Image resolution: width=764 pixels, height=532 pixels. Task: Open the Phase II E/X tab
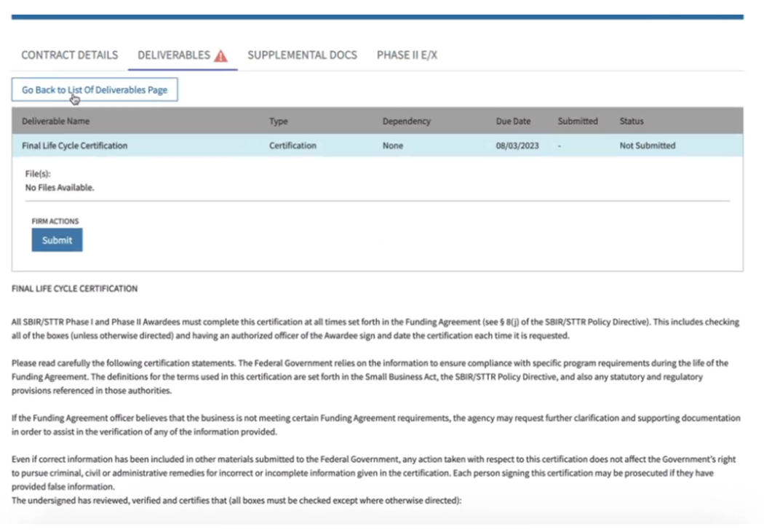[407, 55]
